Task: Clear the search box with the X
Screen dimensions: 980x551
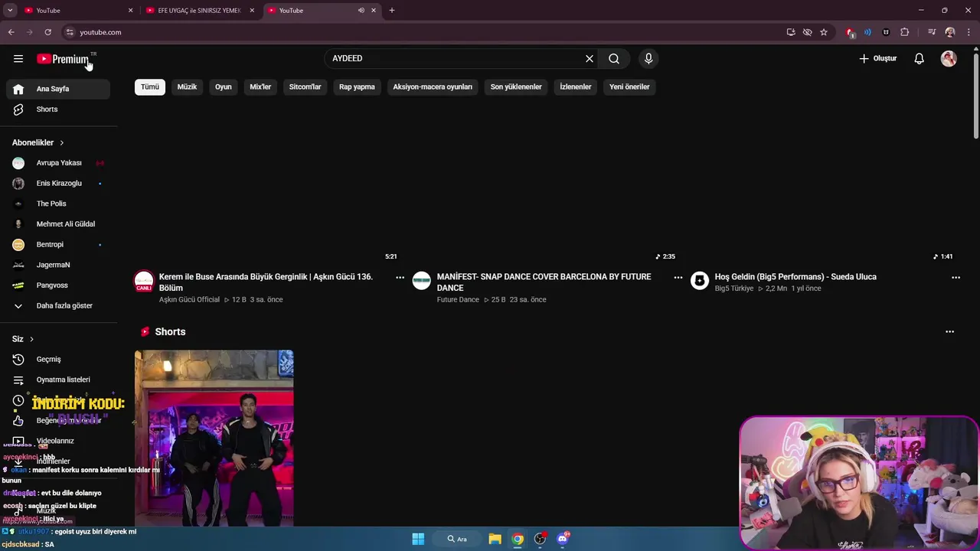Action: [590, 59]
